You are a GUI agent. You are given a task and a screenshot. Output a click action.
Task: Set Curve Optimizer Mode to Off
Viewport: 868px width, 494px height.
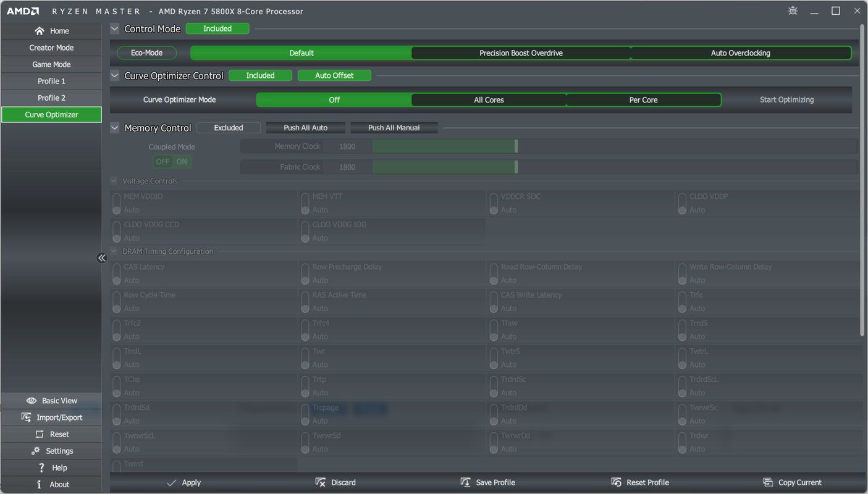point(334,99)
